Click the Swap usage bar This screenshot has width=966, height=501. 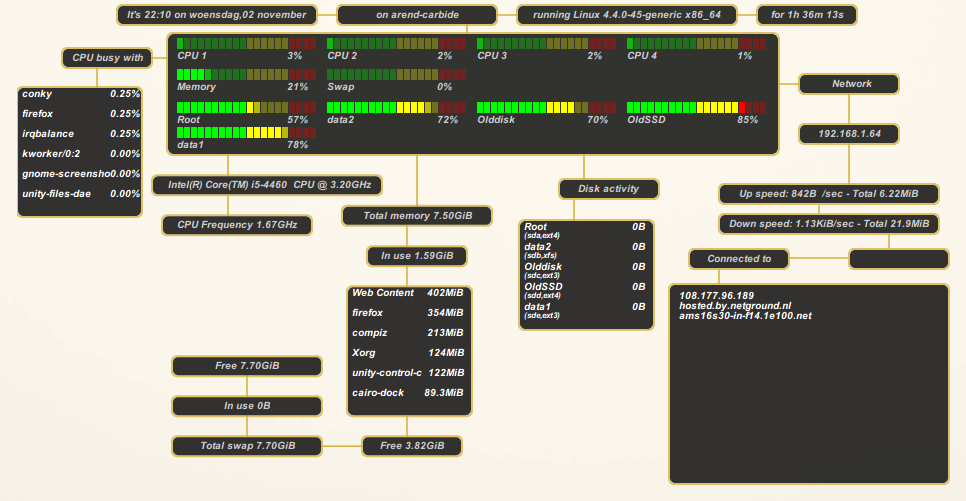[x=396, y=75]
